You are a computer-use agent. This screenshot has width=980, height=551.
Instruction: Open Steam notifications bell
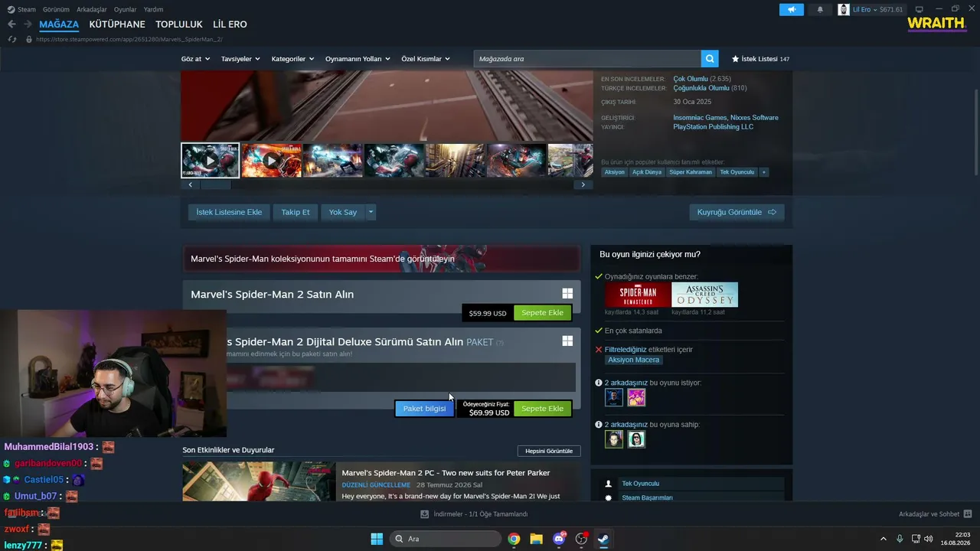pyautogui.click(x=820, y=9)
